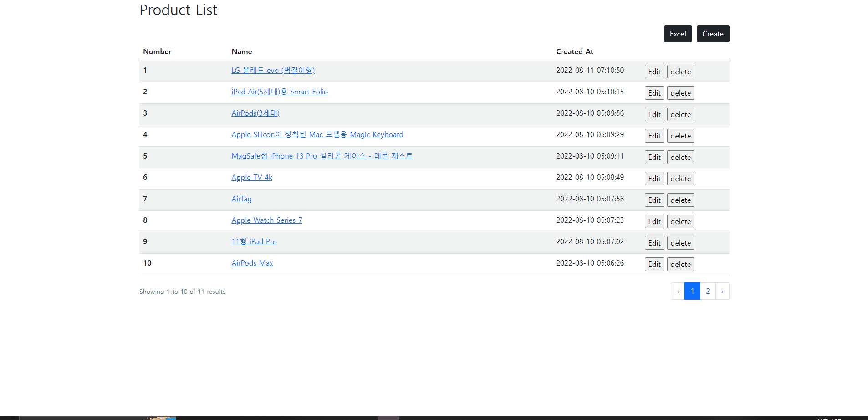The height and width of the screenshot is (420, 868).
Task: Open the Magic Keyboard product link
Action: (x=317, y=134)
